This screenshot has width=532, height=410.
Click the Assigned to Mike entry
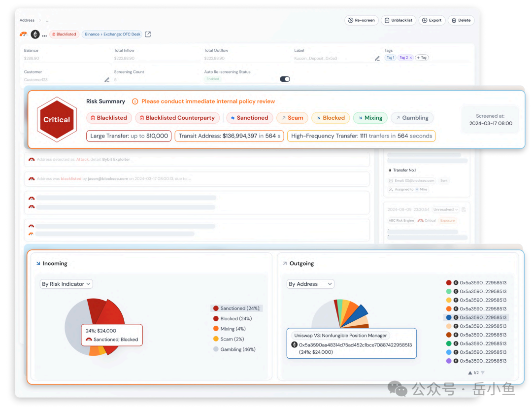click(x=408, y=190)
